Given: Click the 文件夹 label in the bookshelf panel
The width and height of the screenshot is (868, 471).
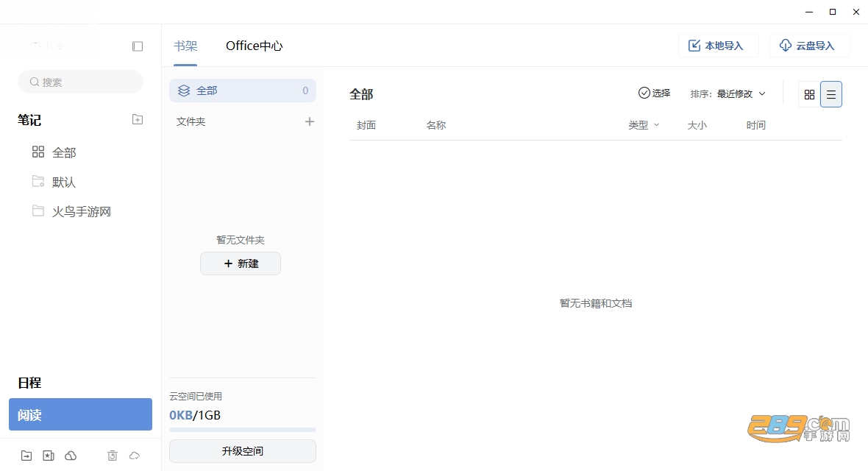Looking at the screenshot, I should click(x=191, y=121).
